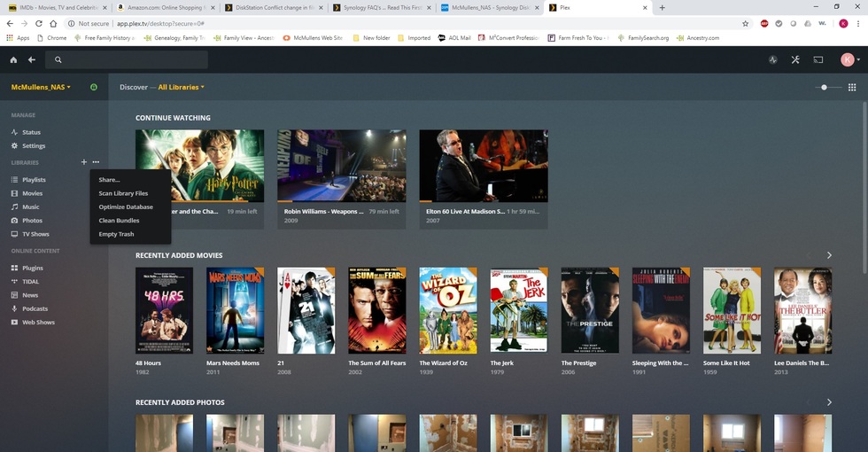Click the page vertical scrollbar
The height and width of the screenshot is (452, 868).
tap(864, 187)
